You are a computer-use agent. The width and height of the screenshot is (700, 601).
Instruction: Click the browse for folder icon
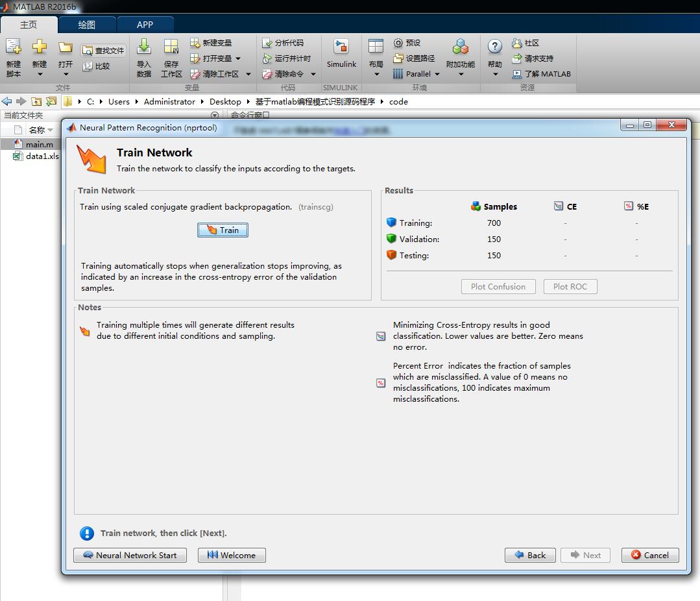tap(51, 101)
